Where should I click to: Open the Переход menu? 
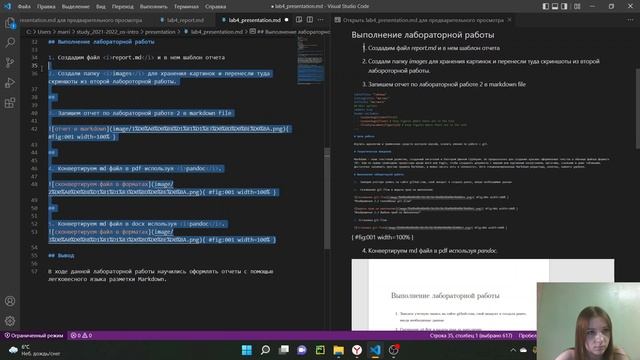coord(122,7)
